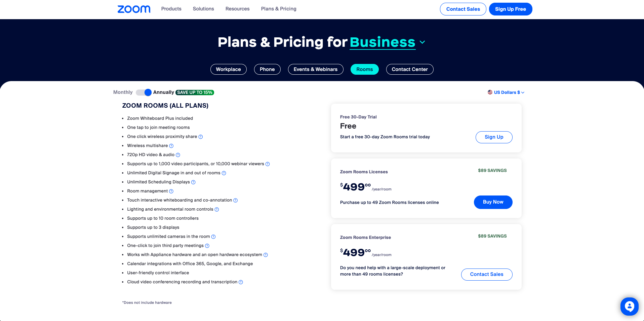Viewport: 644px width, 321px height.
Task: Switch to the Workplace tab
Action: (228, 69)
